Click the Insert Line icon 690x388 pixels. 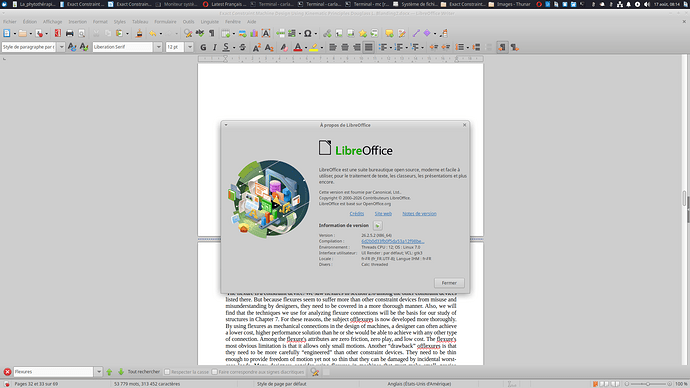pos(416,33)
